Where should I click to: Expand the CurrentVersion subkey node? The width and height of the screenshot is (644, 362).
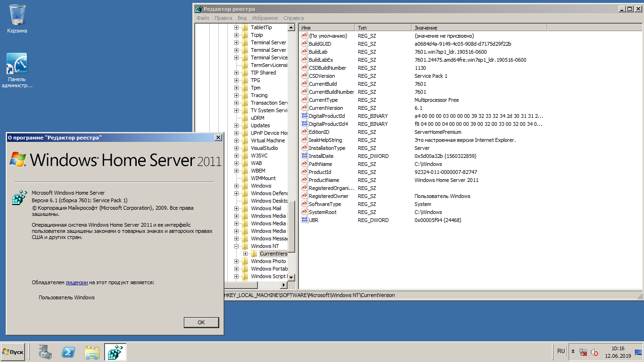point(245,254)
